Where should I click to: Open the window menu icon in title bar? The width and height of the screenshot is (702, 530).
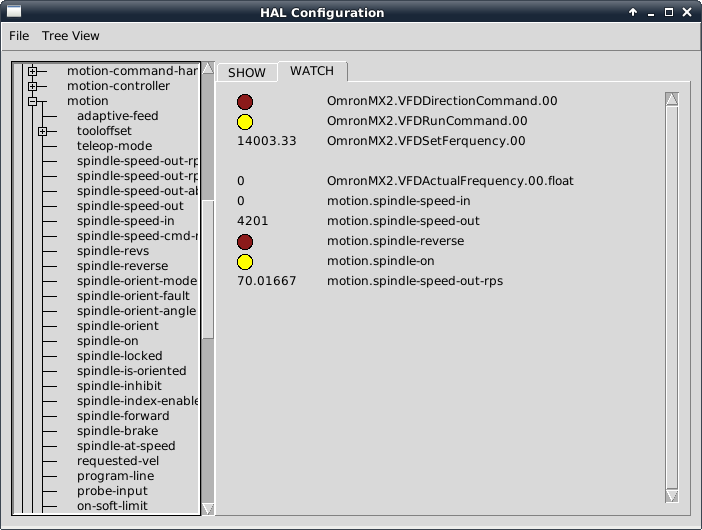14,12
